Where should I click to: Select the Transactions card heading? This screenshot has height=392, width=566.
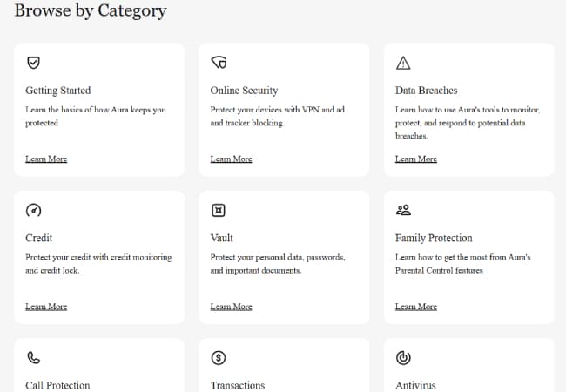click(238, 385)
